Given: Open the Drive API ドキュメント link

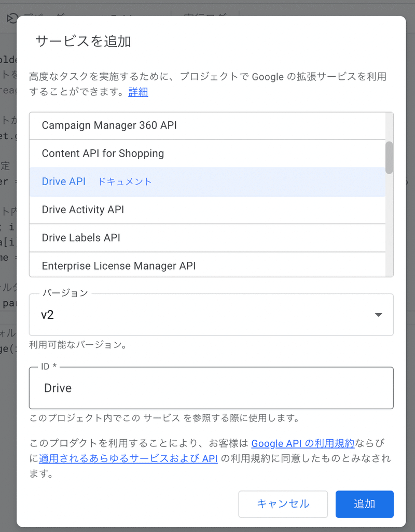Looking at the screenshot, I should pos(125,181).
